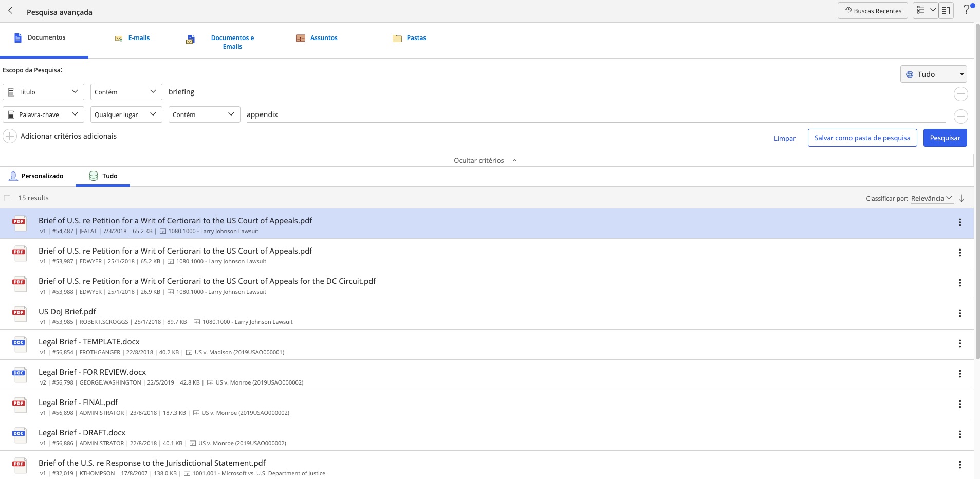This screenshot has width=980, height=479.
Task: Open more options for document #53,987
Action: (959, 253)
